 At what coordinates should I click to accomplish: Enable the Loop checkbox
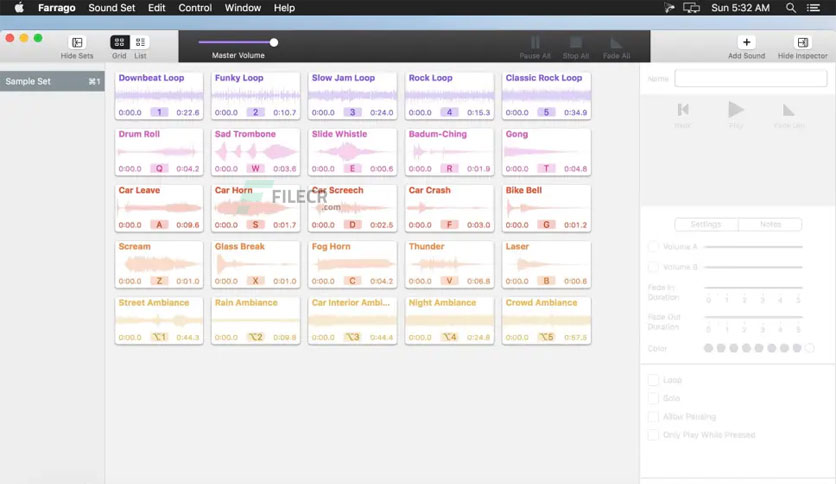pyautogui.click(x=653, y=380)
